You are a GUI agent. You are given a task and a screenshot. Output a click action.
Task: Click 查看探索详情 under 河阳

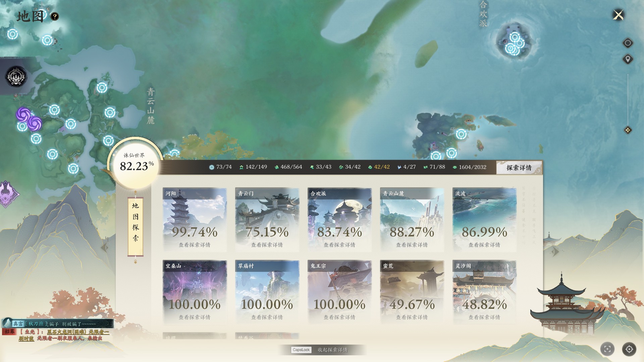tap(195, 245)
